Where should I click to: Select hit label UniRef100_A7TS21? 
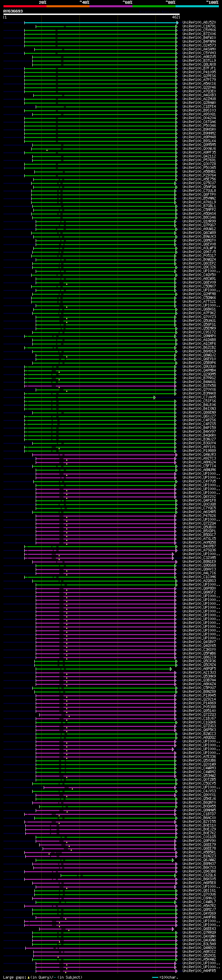coord(199,302)
